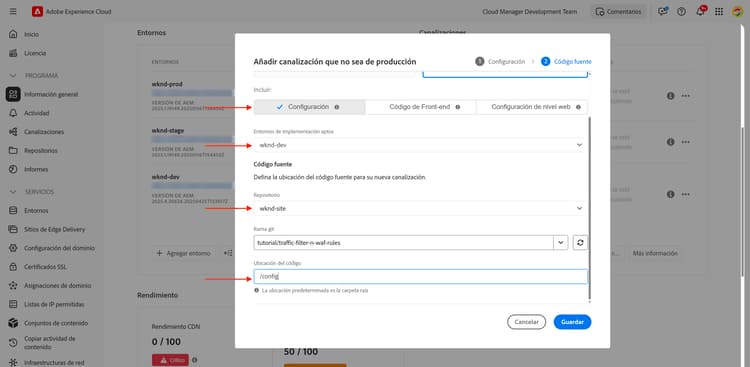750x367 pixels.
Task: Open the apps grid switcher
Action: (719, 11)
